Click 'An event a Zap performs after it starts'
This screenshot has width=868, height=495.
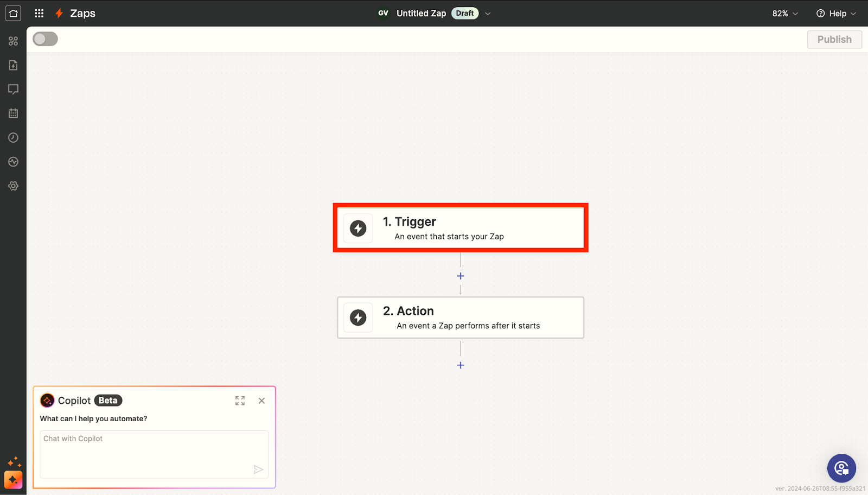(468, 326)
